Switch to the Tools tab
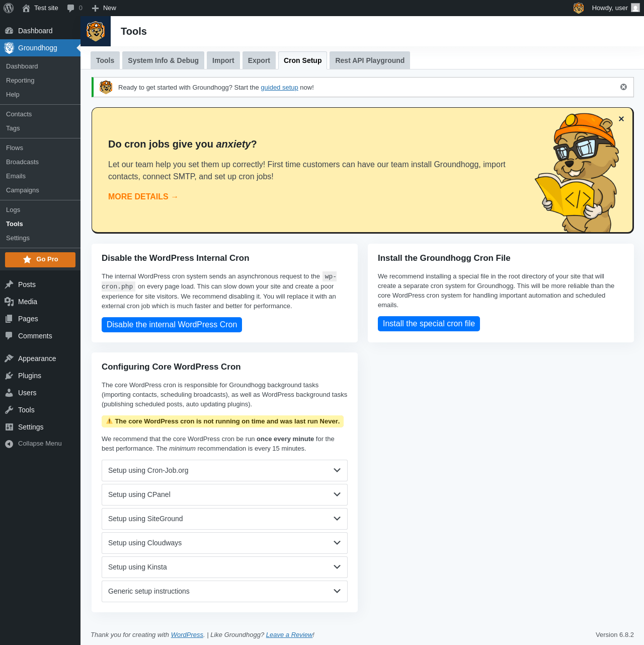Screen dimensions: 644x645 (x=105, y=60)
